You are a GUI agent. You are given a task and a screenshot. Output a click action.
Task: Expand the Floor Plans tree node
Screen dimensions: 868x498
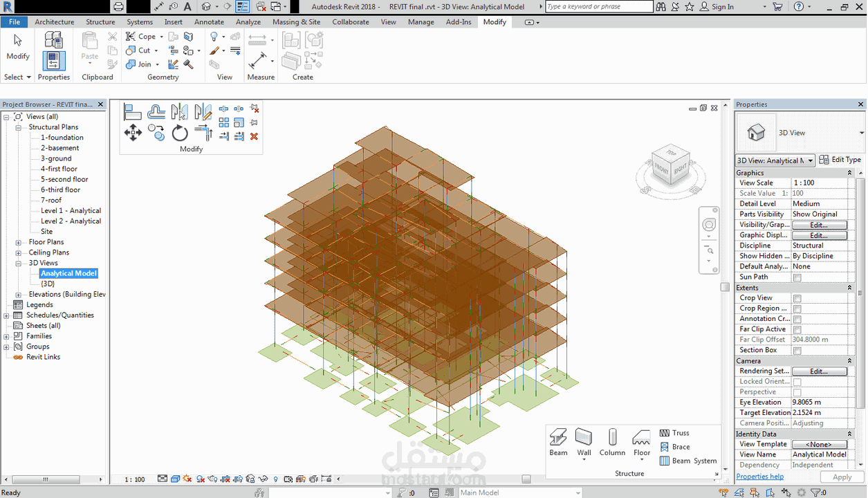coord(19,242)
